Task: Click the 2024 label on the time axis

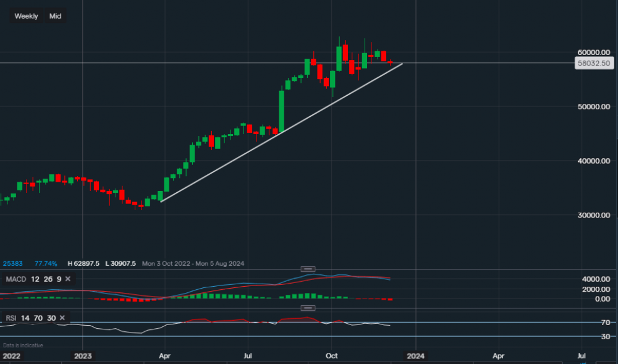Action: pyautogui.click(x=415, y=356)
